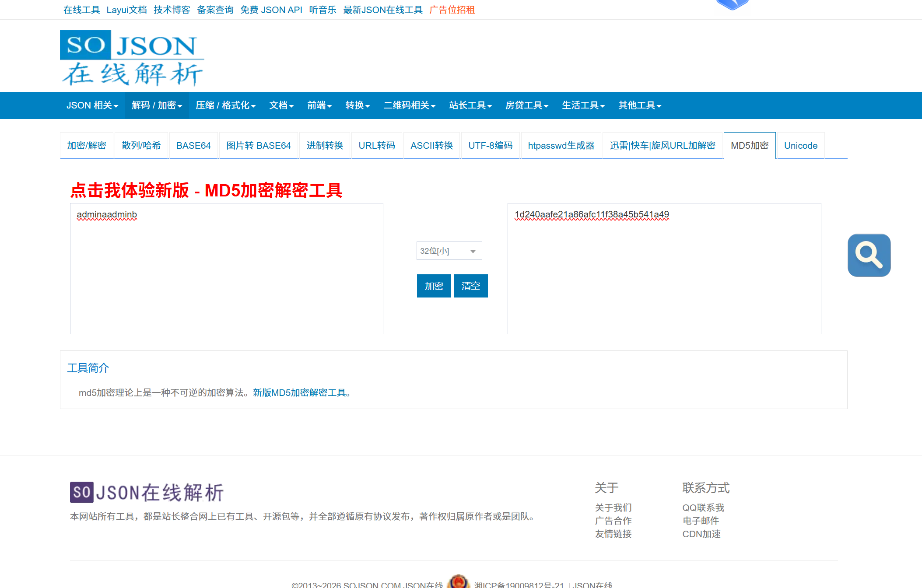This screenshot has width=922, height=588.
Task: Open the 散列/哈希 tab
Action: (x=141, y=146)
